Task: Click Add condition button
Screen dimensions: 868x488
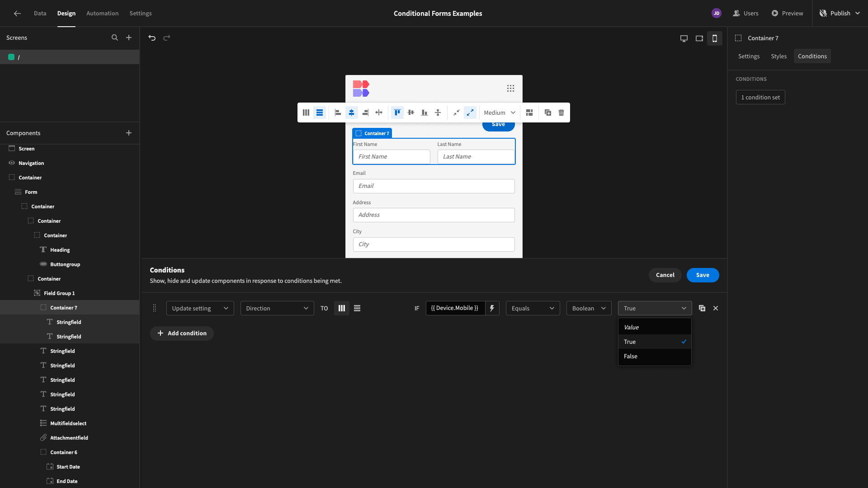Action: tap(182, 333)
